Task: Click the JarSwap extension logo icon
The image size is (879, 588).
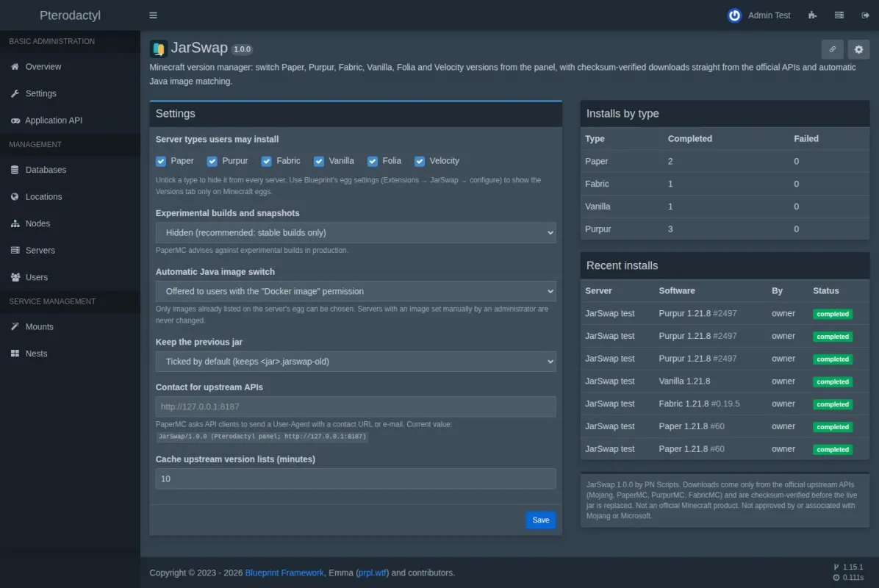Action: (x=158, y=49)
